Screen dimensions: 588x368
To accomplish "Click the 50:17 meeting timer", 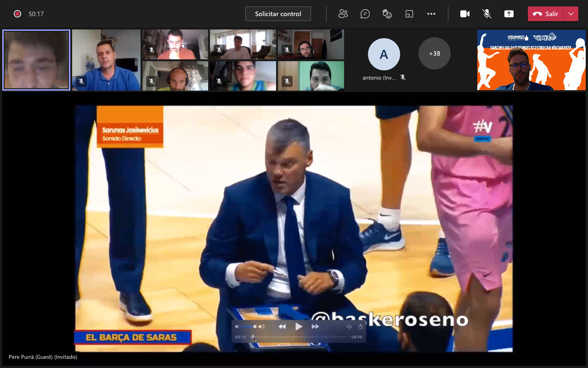I will click(x=36, y=14).
